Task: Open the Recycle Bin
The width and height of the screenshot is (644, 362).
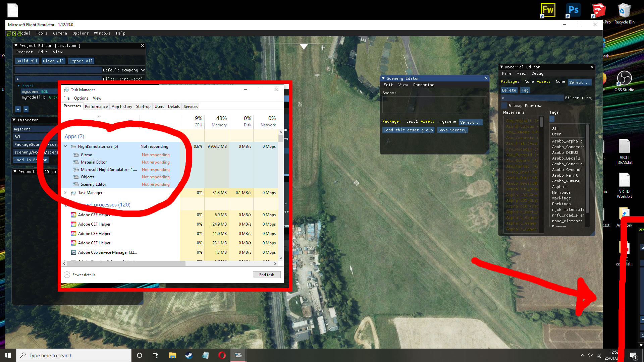Action: (x=624, y=10)
